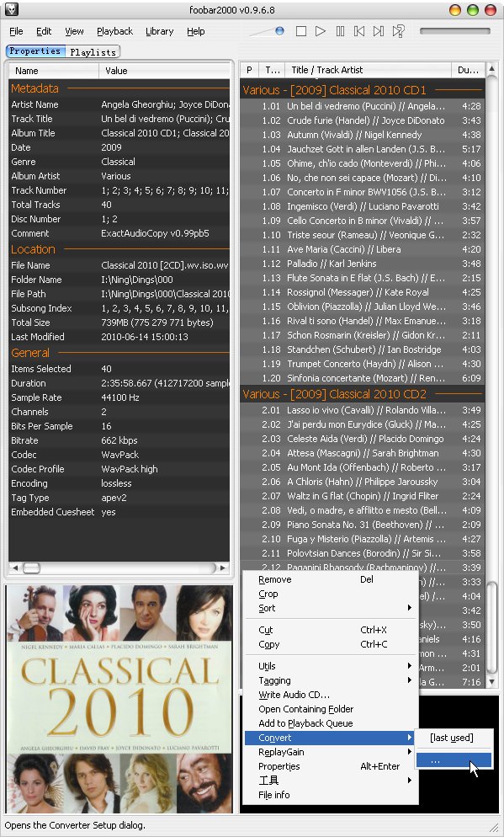
Task: Pause playback using the Pause icon
Action: pyautogui.click(x=340, y=31)
